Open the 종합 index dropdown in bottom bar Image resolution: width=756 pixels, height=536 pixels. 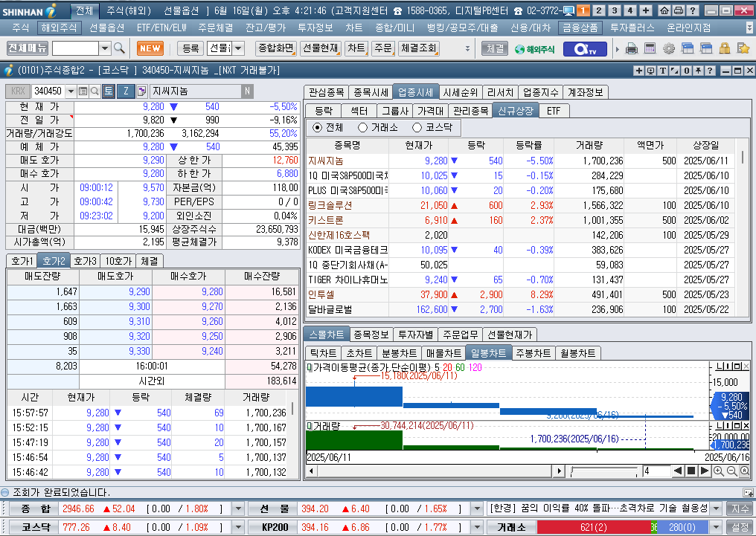238,508
